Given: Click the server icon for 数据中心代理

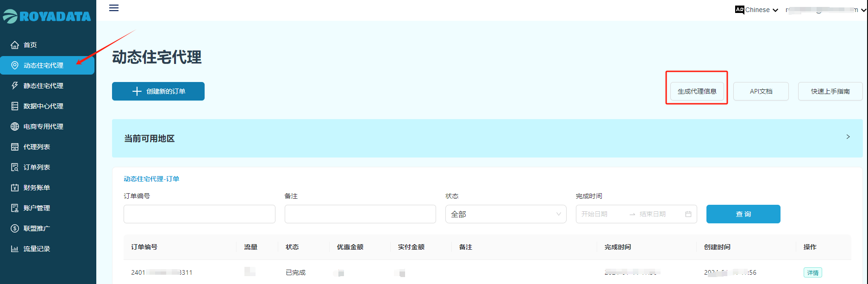Looking at the screenshot, I should [x=15, y=106].
